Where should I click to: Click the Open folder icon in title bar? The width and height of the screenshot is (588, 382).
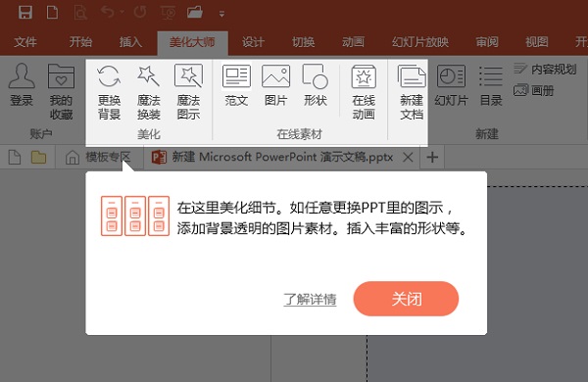click(x=195, y=13)
